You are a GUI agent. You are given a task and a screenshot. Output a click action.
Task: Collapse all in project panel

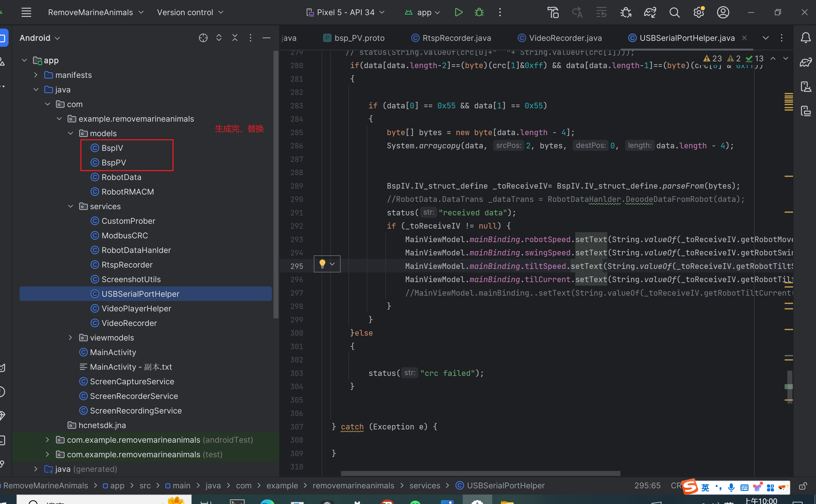pyautogui.click(x=235, y=38)
